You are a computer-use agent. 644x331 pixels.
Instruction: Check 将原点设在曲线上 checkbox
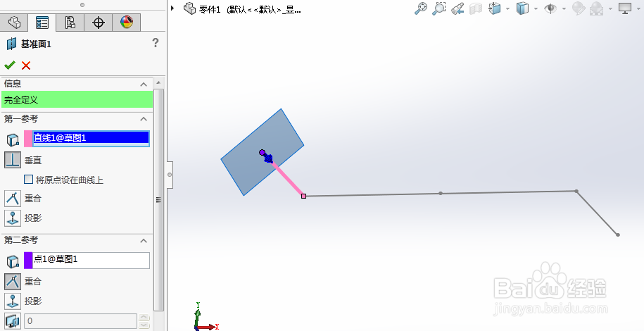pos(28,180)
